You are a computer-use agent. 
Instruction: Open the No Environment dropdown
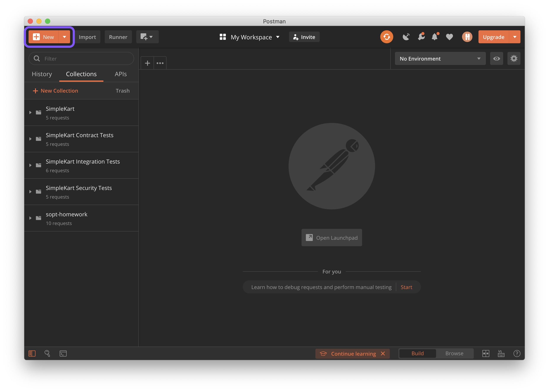pyautogui.click(x=440, y=59)
